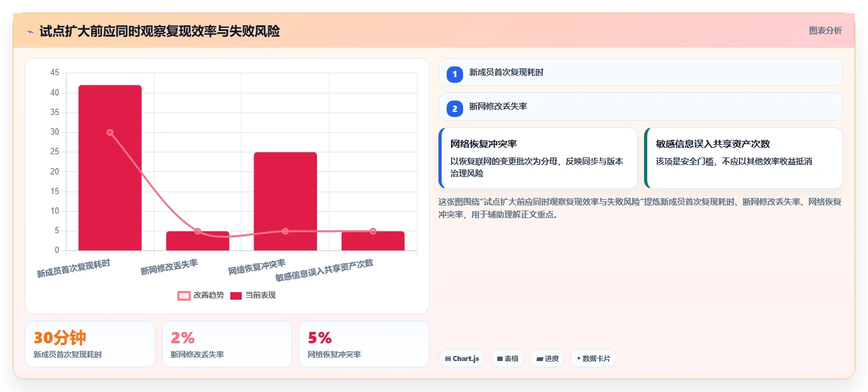868x392 pixels.
Task: Open the Chart.js tag chip
Action: pyautogui.click(x=462, y=358)
